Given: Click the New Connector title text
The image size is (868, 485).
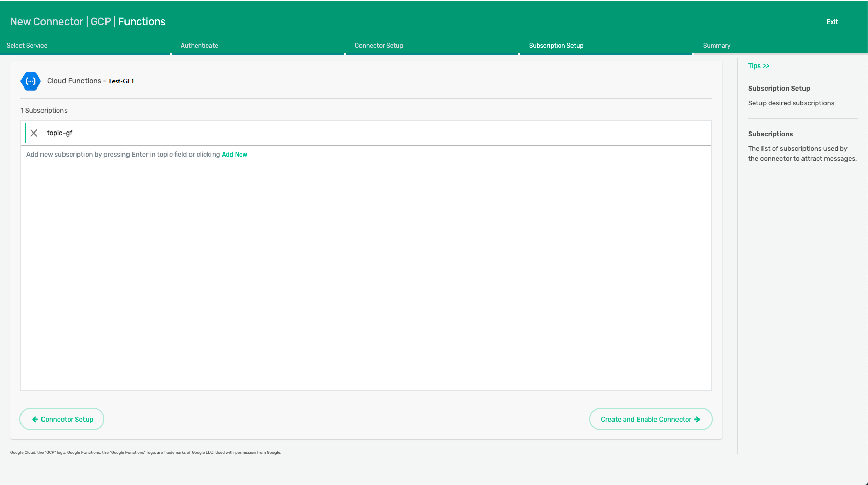Looking at the screenshot, I should [47, 21].
